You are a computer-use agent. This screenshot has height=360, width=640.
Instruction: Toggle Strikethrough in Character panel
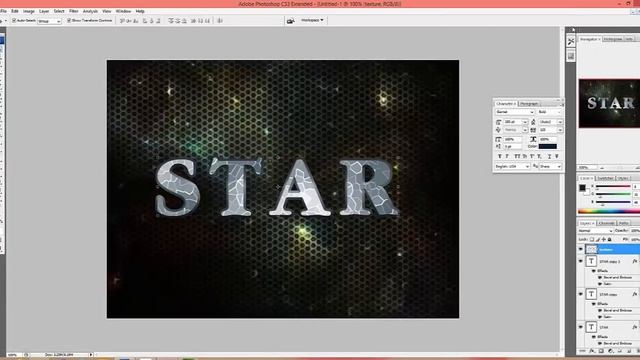pos(557,156)
